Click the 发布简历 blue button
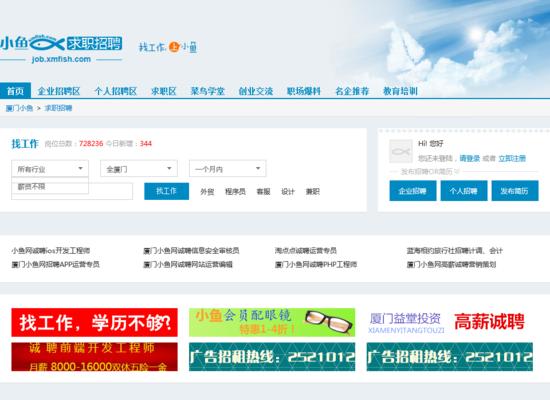 515,191
